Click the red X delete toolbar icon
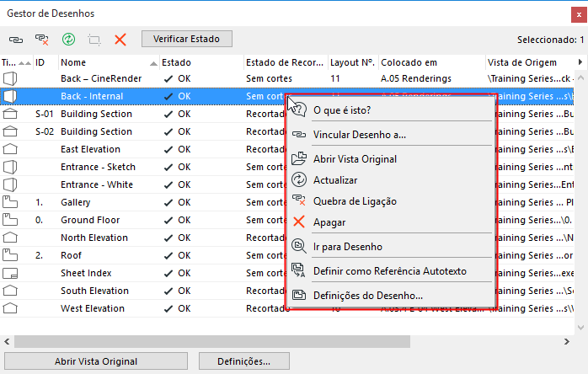 click(x=120, y=39)
